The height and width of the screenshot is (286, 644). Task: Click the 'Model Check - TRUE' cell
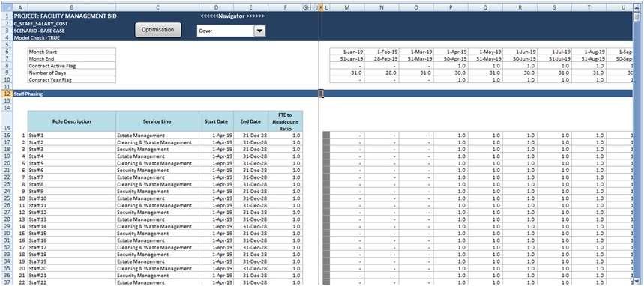(x=37, y=37)
